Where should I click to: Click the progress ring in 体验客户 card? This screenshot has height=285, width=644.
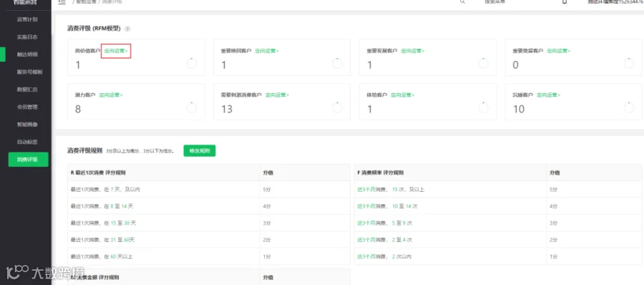[x=484, y=107]
